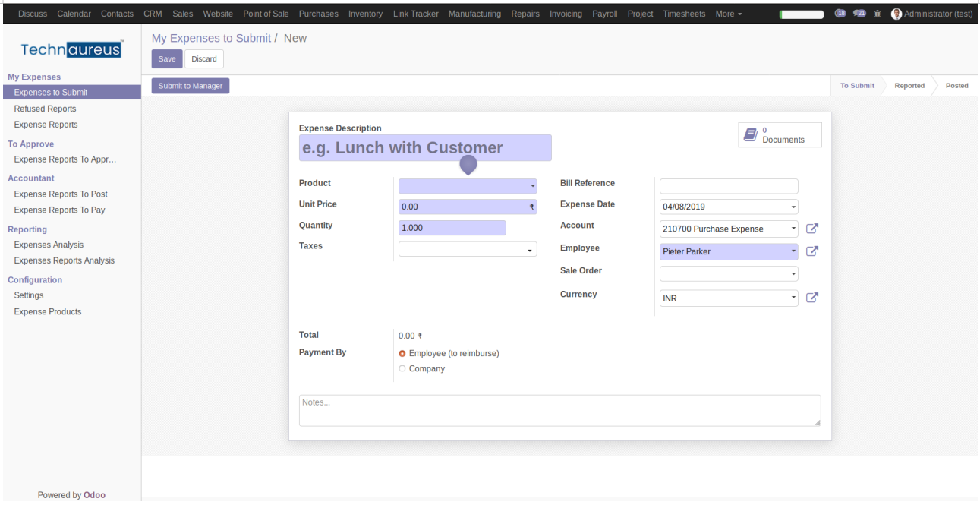Viewport: 980px width, 505px height.
Task: Open the activities icon with badge 18
Action: click(x=840, y=14)
